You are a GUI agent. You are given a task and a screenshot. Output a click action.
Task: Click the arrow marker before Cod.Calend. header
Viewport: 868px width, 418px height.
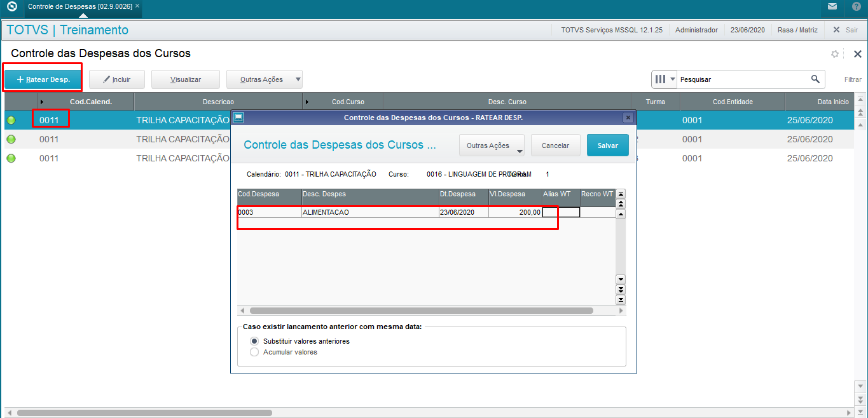tap(42, 102)
